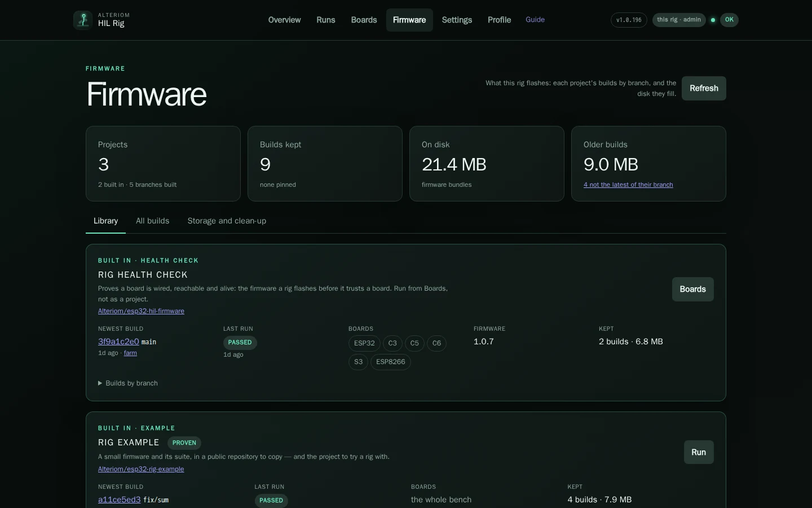The height and width of the screenshot is (508, 812).
Task: Click the 2 builds · 6.8 MB text
Action: click(631, 341)
